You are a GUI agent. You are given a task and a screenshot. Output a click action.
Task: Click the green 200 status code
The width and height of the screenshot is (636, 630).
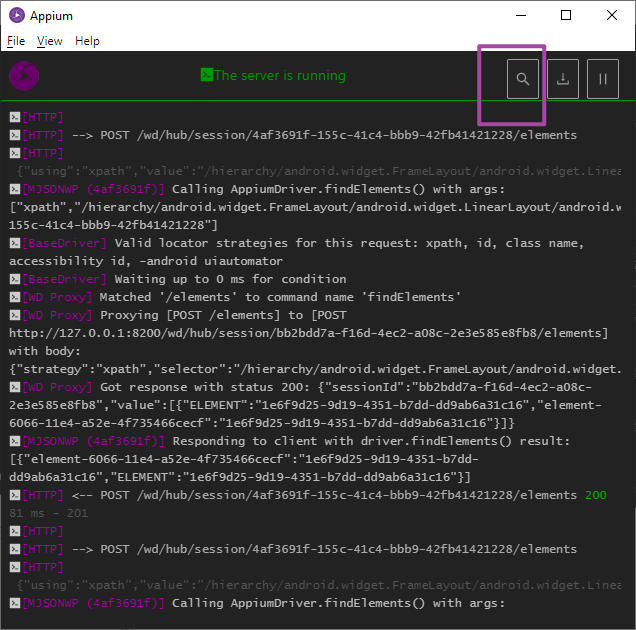pos(596,495)
